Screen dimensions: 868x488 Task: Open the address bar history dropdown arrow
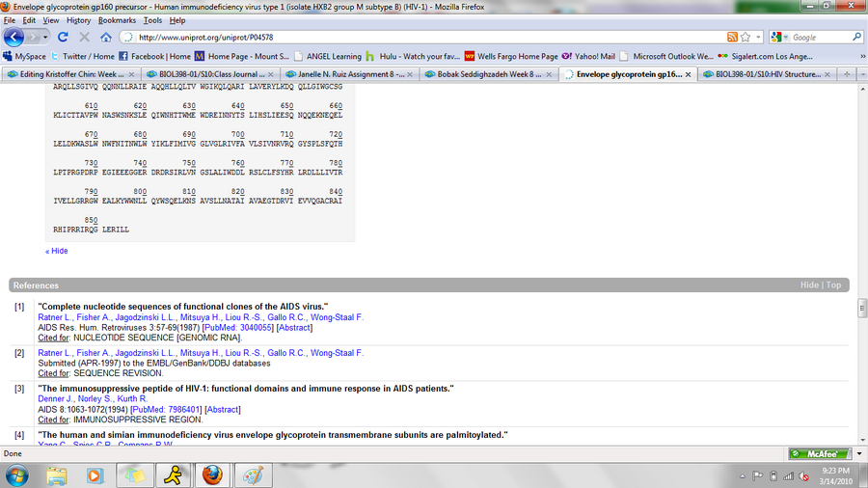click(x=758, y=37)
